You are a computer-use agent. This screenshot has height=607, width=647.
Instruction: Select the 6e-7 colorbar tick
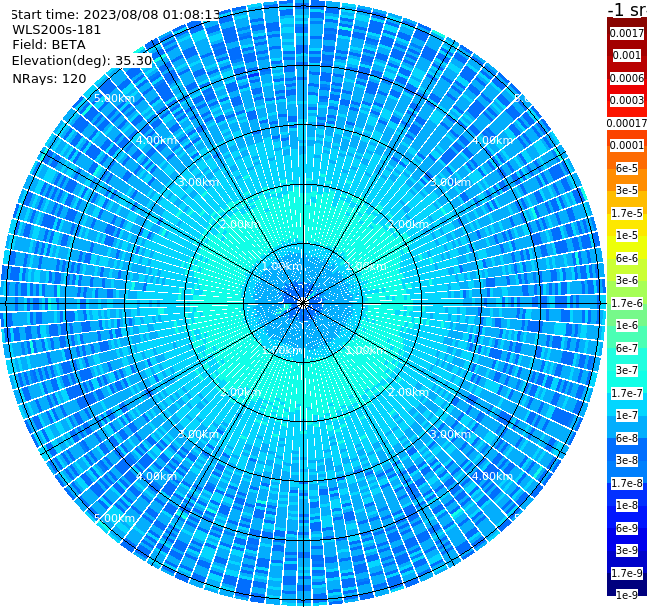tap(627, 348)
